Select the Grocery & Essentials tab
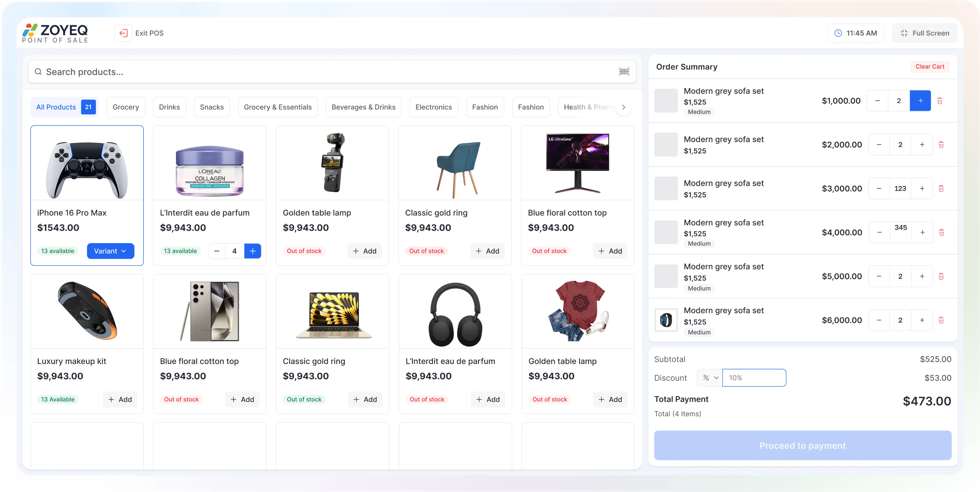Image resolution: width=980 pixels, height=492 pixels. coord(278,107)
